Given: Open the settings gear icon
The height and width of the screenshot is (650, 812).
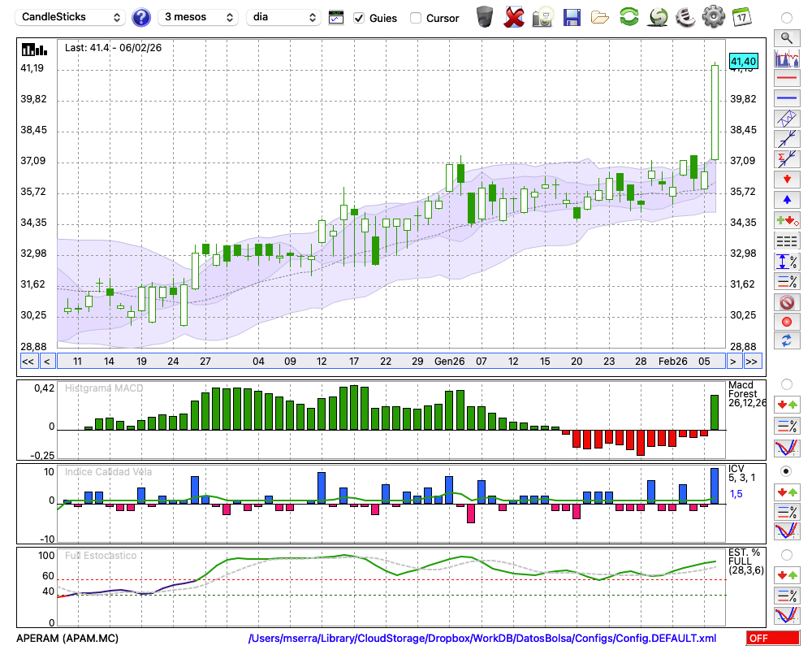Looking at the screenshot, I should 713,17.
